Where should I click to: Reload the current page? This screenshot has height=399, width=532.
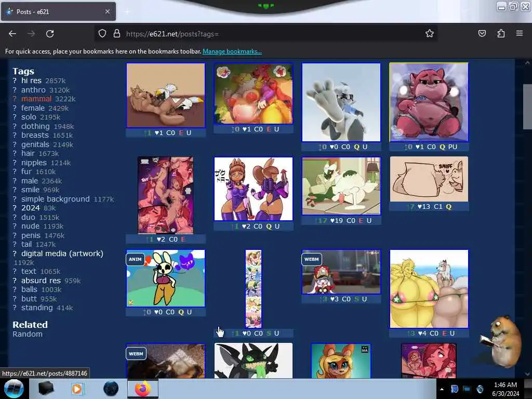click(x=50, y=34)
